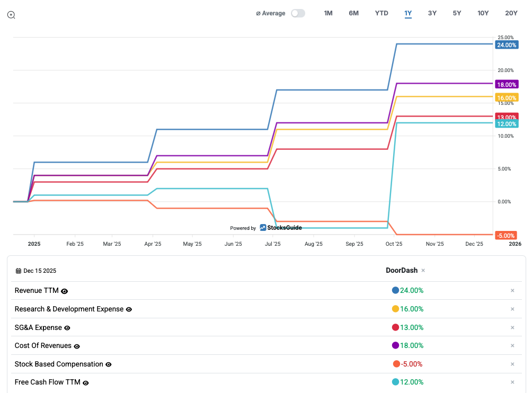Choose the YTD time range
Image resolution: width=532 pixels, height=393 pixels.
click(382, 13)
